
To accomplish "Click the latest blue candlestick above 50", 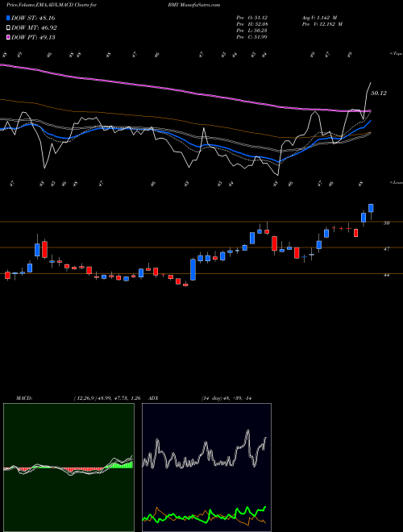I will (371, 208).
